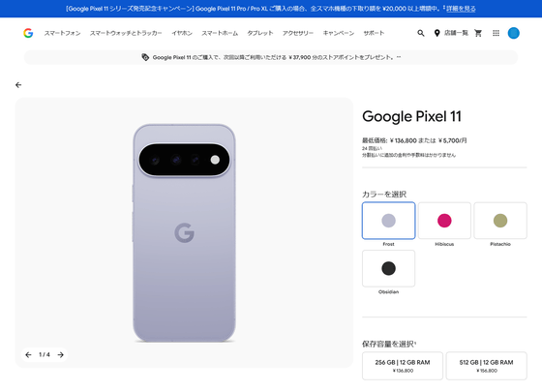Click 詳細を見る link in top banner
Screen dimensions: 542x392
(461, 9)
